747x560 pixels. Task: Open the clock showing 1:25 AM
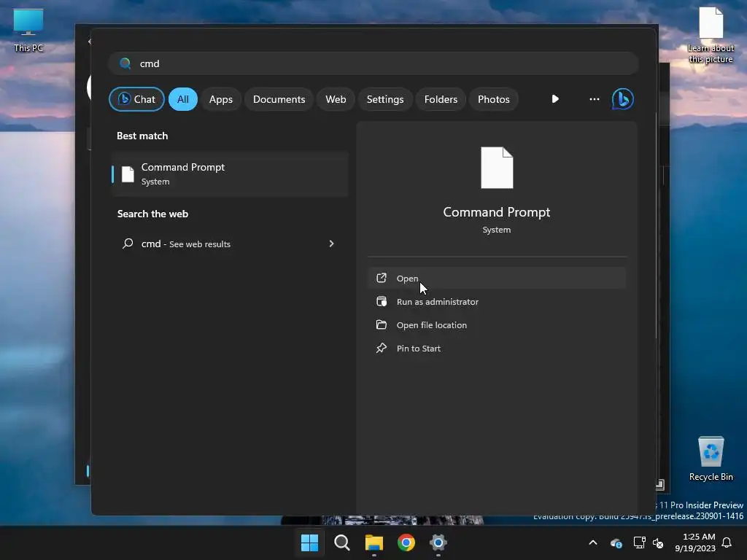click(x=695, y=542)
